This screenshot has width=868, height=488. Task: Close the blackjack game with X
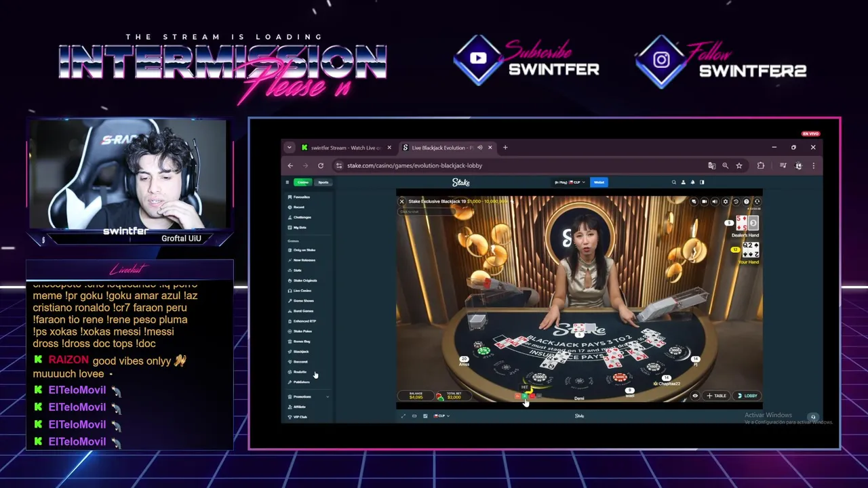(401, 201)
